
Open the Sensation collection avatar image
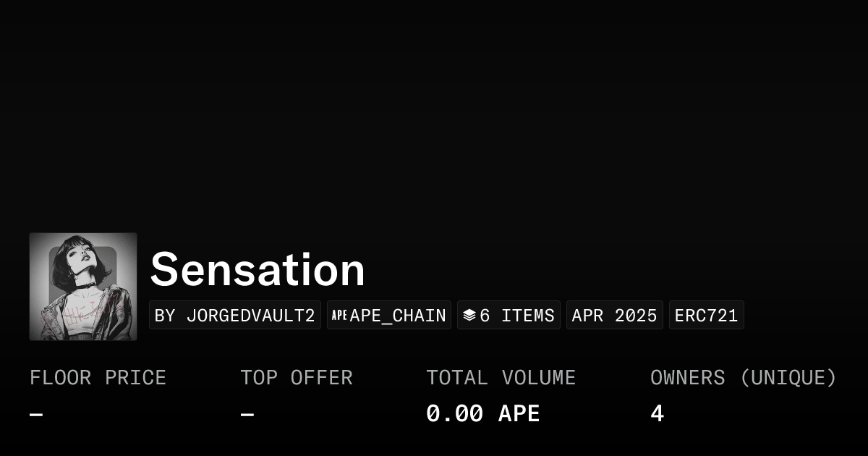pos(83,287)
